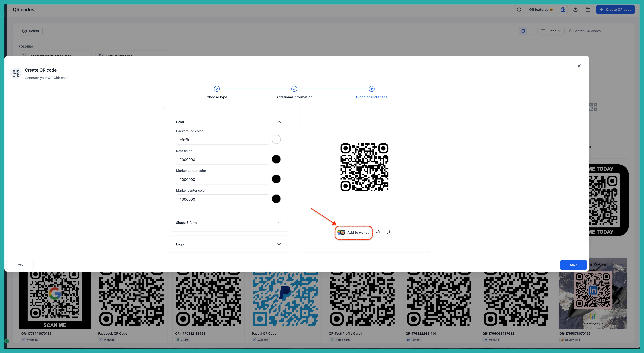Screen dimensions: 644x353
Task: Open the QR analytics chart icon
Action: tap(563, 10)
